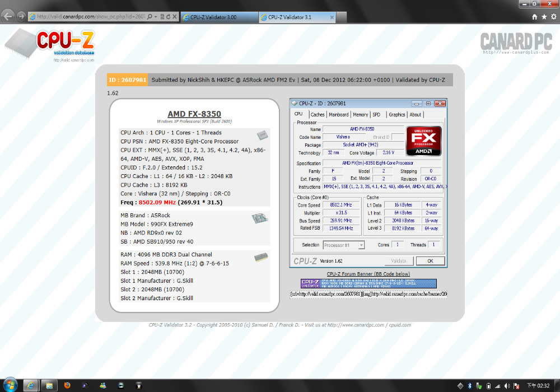
Task: Click the Level 3 8192 KBytes field
Action: click(x=403, y=228)
